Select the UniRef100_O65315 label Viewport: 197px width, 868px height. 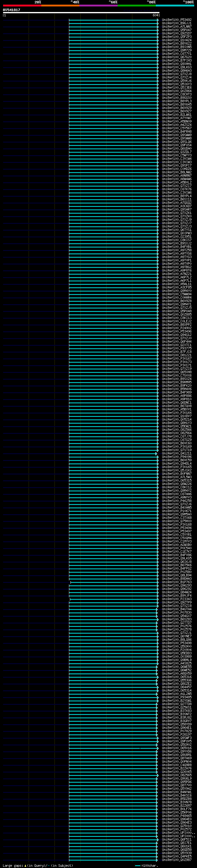pyautogui.click(x=176, y=481)
